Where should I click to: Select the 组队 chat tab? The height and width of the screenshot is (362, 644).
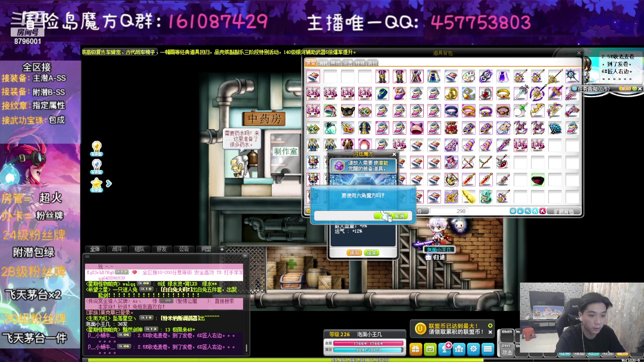pyautogui.click(x=139, y=249)
